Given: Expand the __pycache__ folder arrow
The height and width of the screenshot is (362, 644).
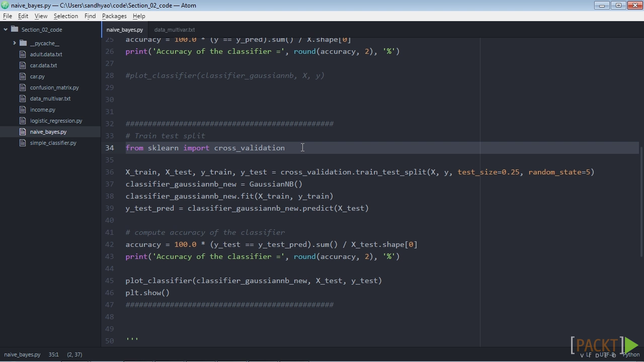Looking at the screenshot, I should point(15,43).
